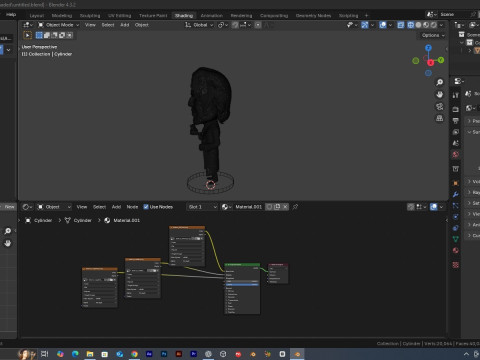Image resolution: width=480 pixels, height=360 pixels.
Task: Add a workspace with the plus button
Action: click(x=366, y=16)
